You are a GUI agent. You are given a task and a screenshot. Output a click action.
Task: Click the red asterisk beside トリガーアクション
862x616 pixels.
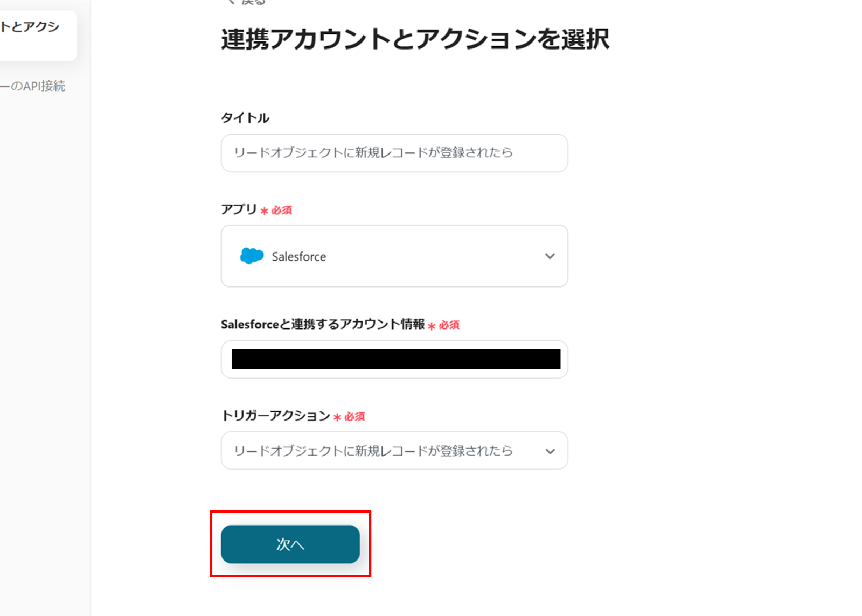[337, 417]
